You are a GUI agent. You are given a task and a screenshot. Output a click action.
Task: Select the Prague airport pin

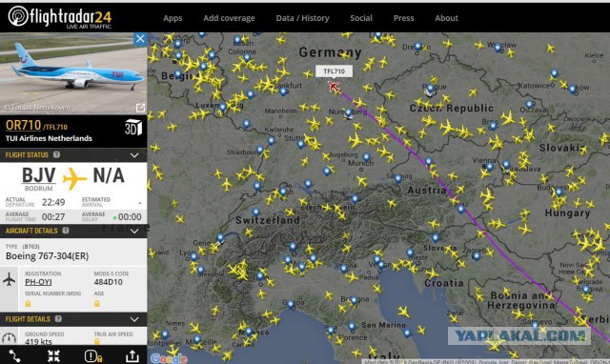click(x=430, y=90)
